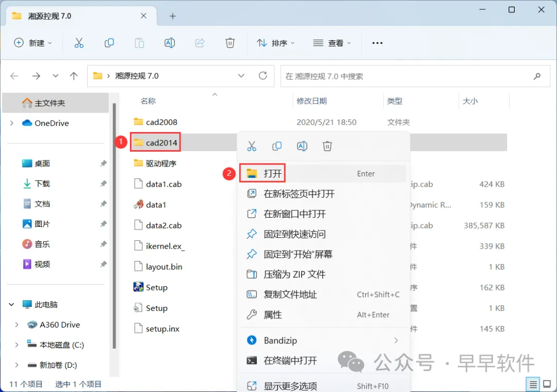Click the Cut icon in the toolbar
Viewport: 557px width, 392px height.
click(x=79, y=43)
